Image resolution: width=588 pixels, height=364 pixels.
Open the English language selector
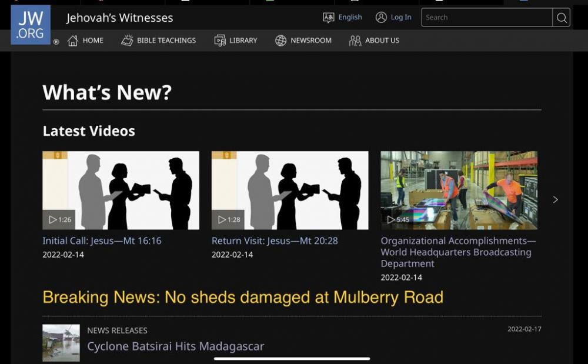(x=342, y=17)
